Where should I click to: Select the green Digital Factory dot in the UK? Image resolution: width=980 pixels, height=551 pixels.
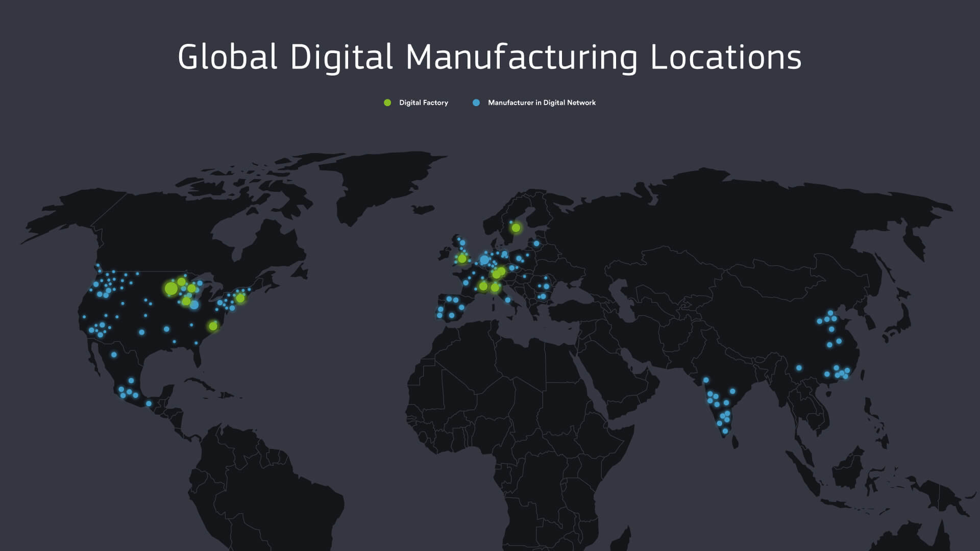point(461,260)
